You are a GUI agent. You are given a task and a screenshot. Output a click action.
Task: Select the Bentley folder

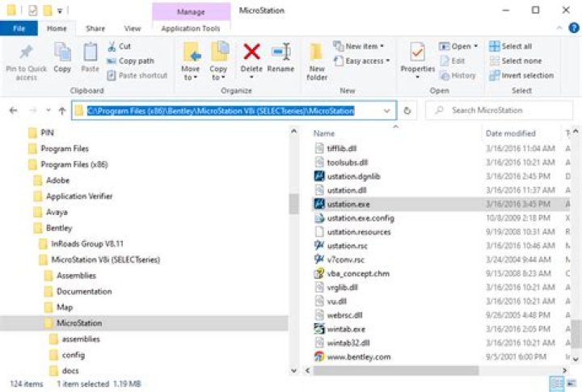53,228
